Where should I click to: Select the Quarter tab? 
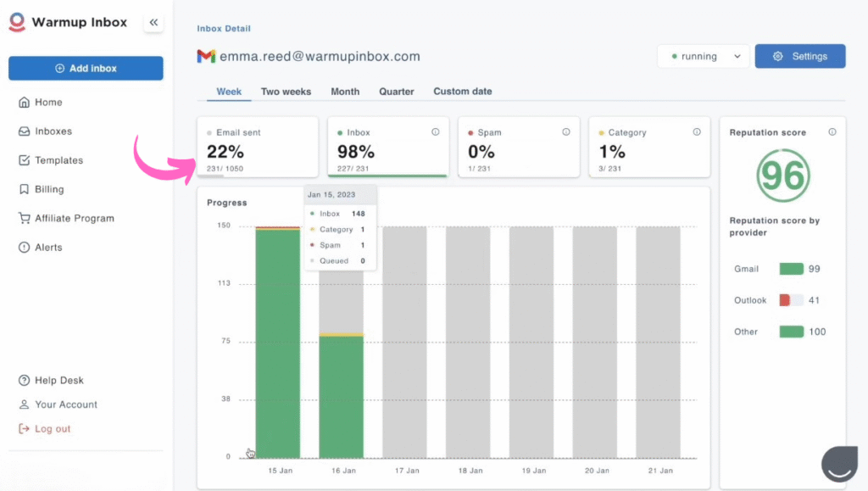[x=397, y=92]
